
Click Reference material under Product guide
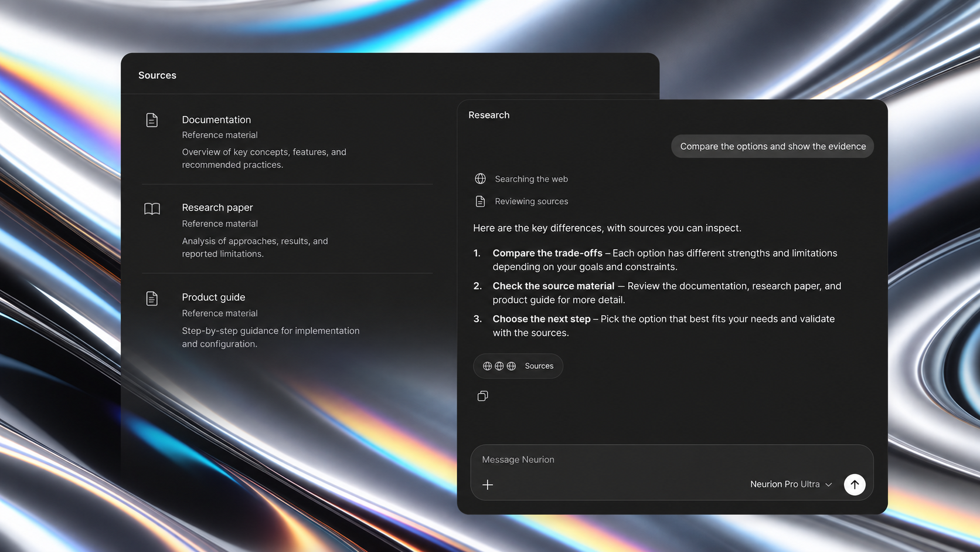[x=220, y=313]
